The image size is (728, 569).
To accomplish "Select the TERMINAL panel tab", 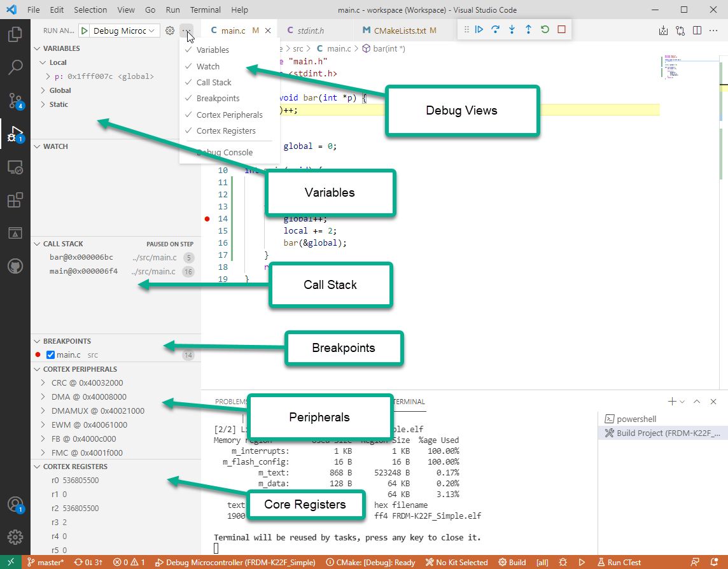I will click(x=409, y=402).
